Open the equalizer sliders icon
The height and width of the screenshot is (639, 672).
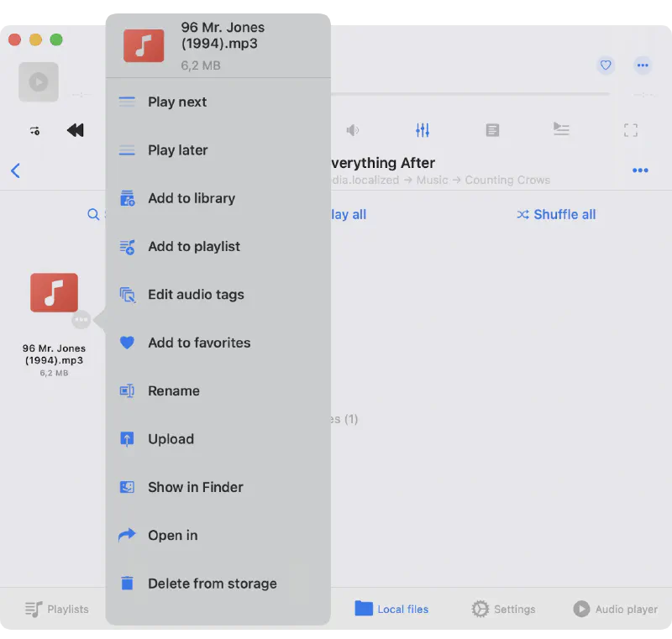click(x=423, y=130)
